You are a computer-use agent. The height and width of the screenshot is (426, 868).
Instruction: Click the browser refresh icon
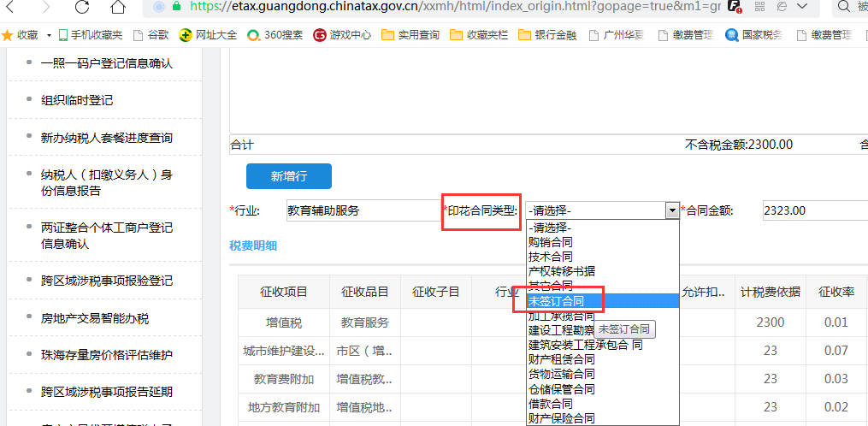[82, 8]
